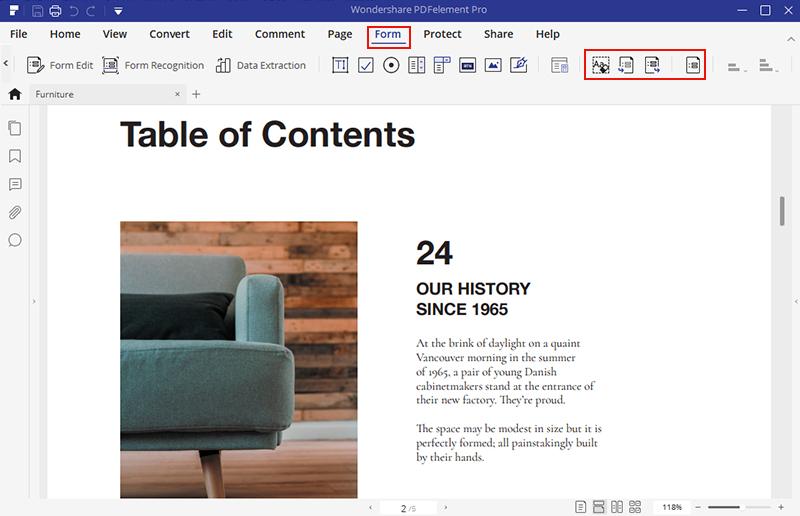Add a digital signature field

coord(519,65)
